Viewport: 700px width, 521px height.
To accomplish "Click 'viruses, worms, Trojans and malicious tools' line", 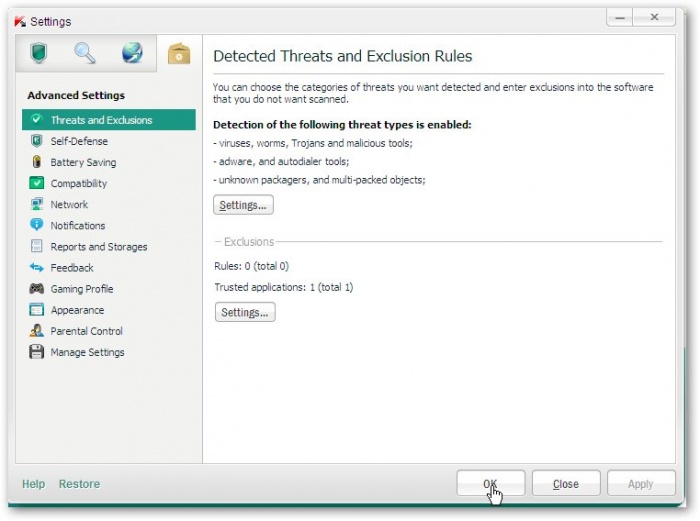I will 313,143.
